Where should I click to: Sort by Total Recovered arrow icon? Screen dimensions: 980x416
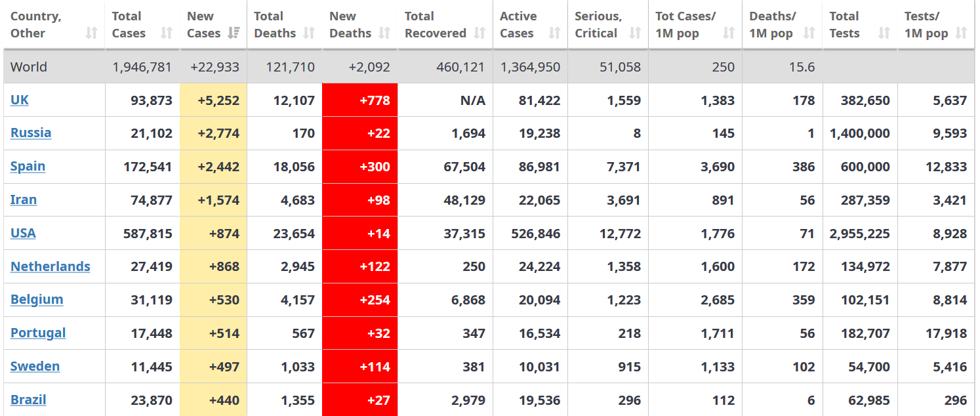480,33
